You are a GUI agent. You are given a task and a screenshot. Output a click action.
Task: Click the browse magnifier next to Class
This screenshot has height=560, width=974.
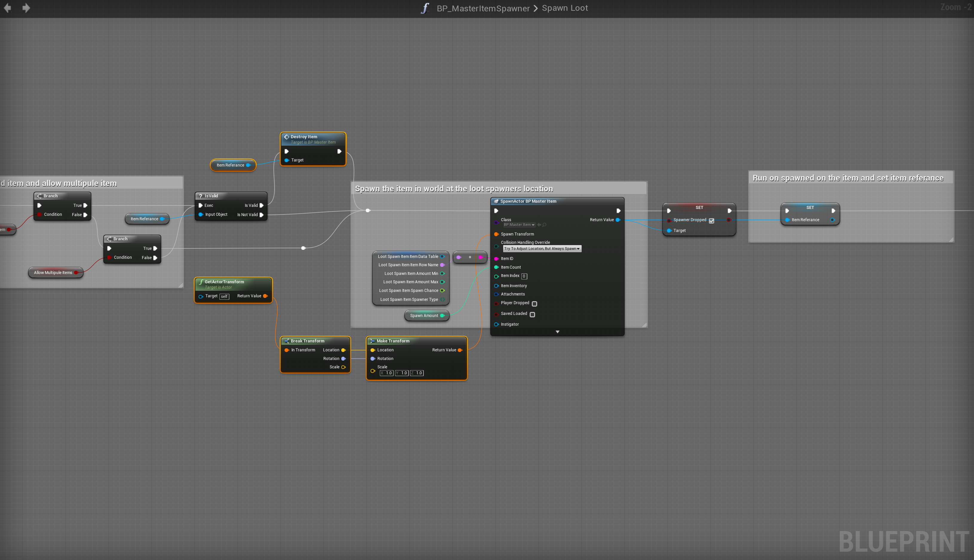click(x=545, y=224)
